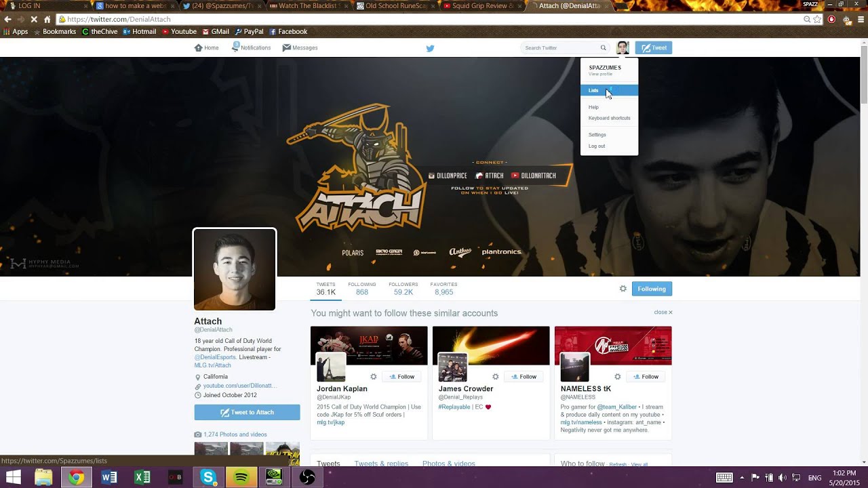Open Help from the account menu
Image resolution: width=868 pixels, height=488 pixels.
(x=593, y=107)
